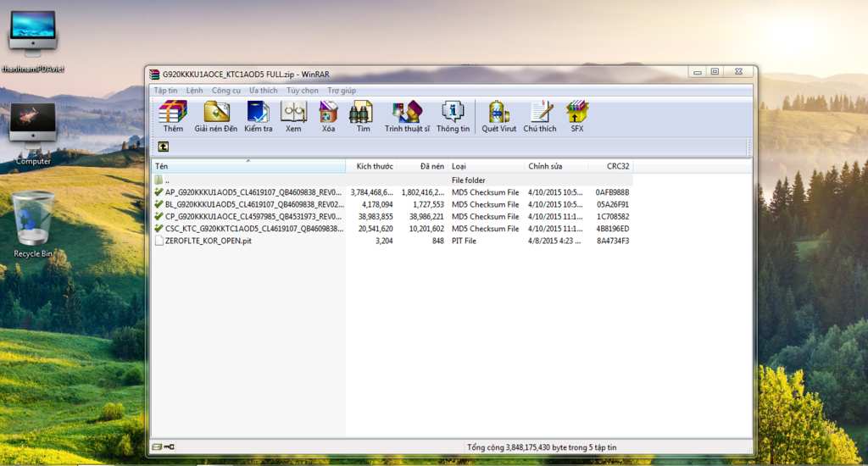Viewport: 868px width, 466px height.
Task: Sort by Kích thước column header
Action: point(374,166)
